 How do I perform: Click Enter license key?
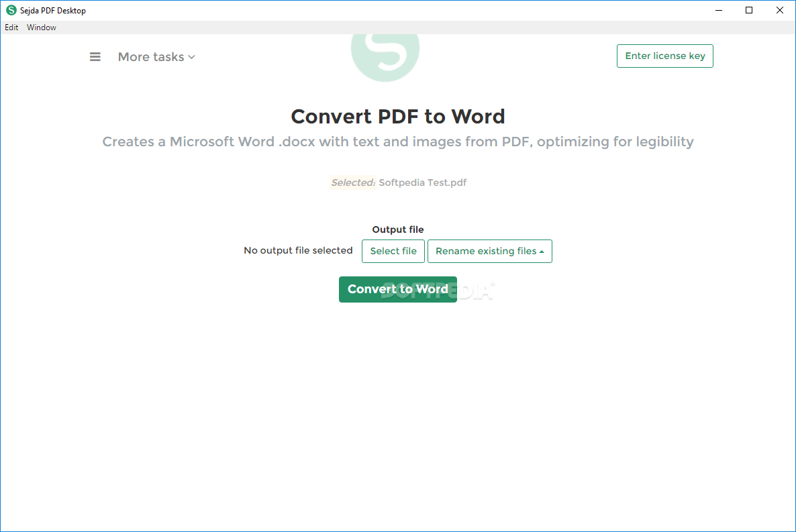point(664,56)
